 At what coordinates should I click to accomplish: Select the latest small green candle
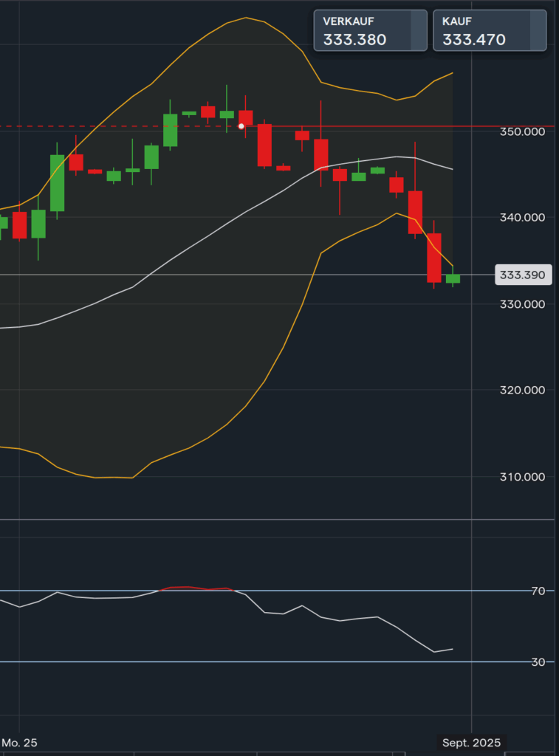click(453, 278)
